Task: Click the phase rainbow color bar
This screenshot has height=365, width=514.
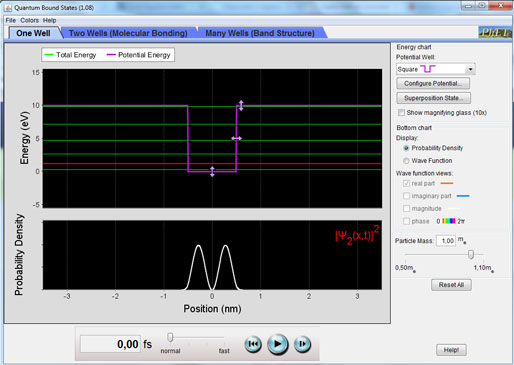Action: point(449,221)
